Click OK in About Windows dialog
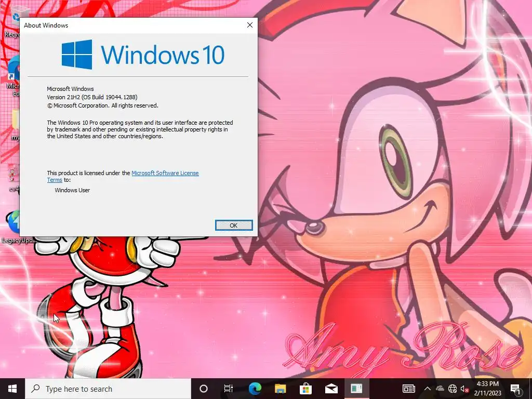 pyautogui.click(x=234, y=225)
